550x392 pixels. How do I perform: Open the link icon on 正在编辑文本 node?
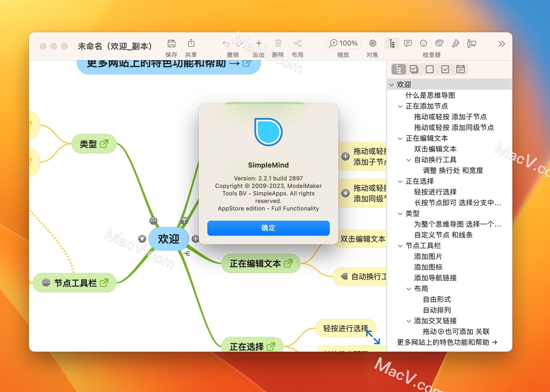point(288,263)
